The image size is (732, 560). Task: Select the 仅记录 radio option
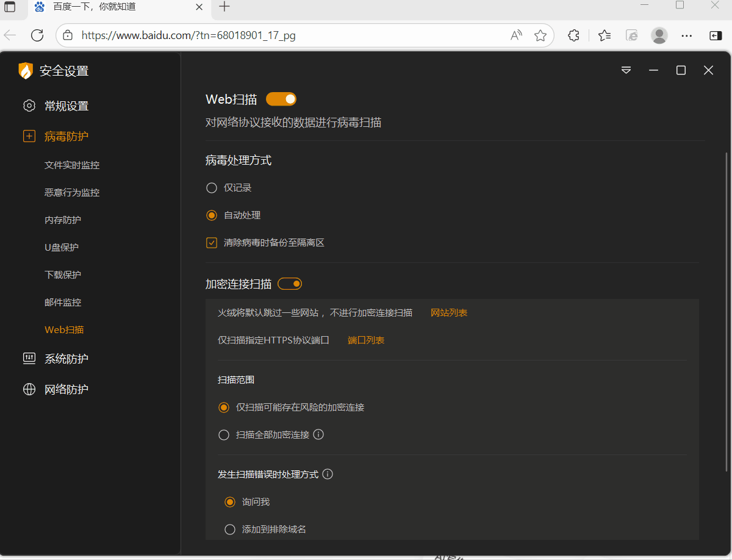pyautogui.click(x=212, y=188)
